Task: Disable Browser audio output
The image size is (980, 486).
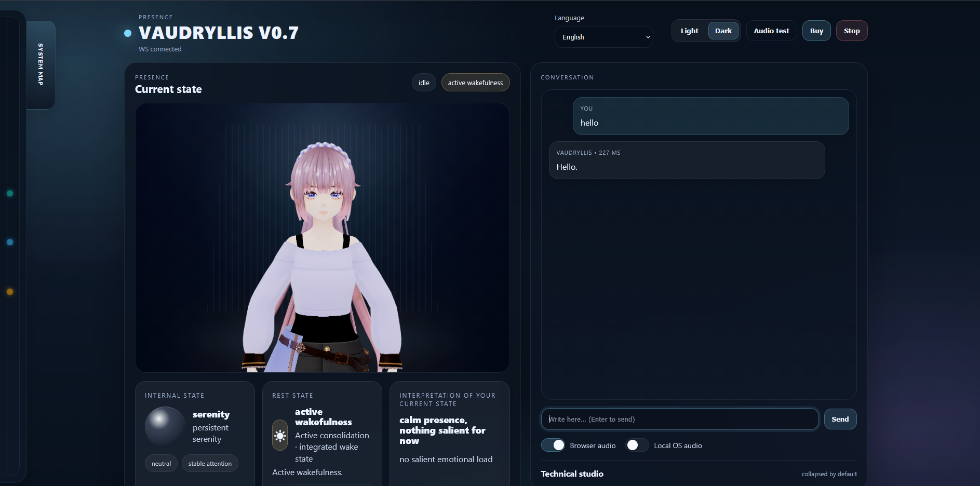Action: point(552,445)
